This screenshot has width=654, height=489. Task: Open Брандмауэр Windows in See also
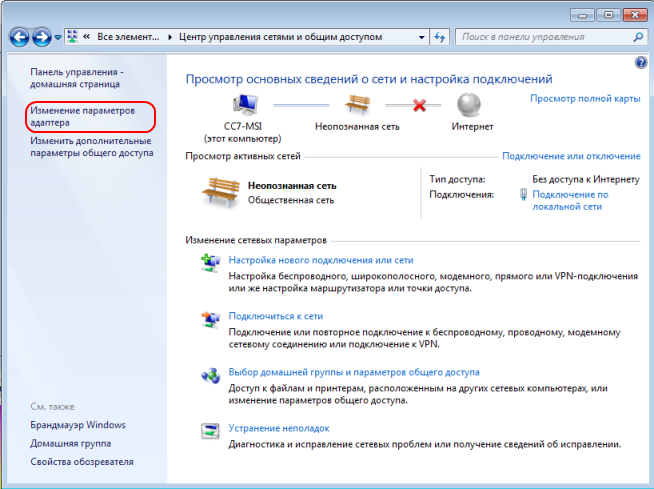point(78,425)
